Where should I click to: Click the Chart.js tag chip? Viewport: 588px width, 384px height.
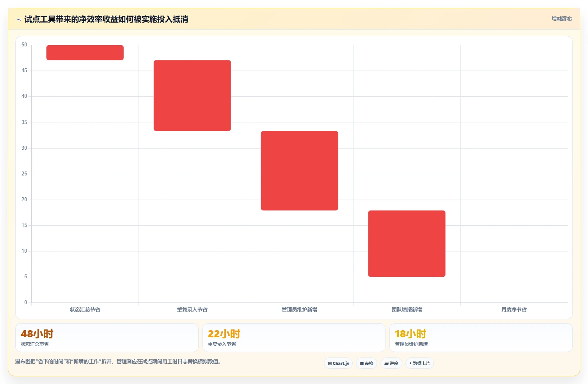pyautogui.click(x=338, y=363)
